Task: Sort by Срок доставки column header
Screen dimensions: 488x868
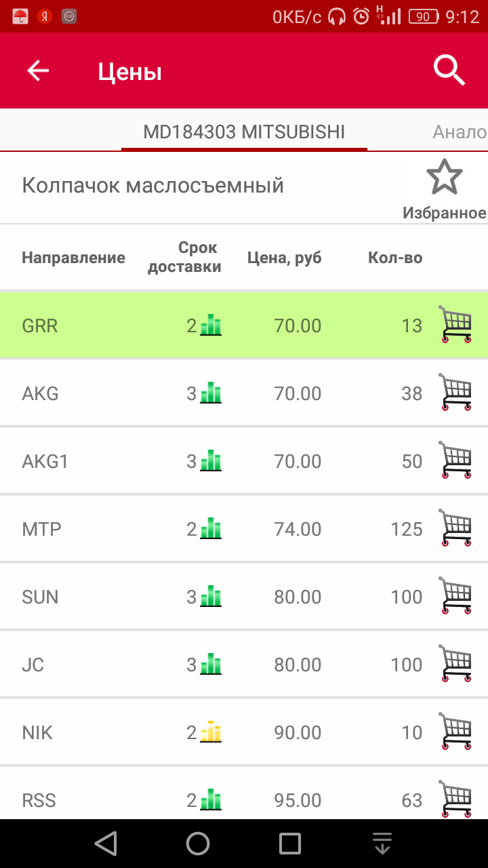Action: tap(184, 257)
